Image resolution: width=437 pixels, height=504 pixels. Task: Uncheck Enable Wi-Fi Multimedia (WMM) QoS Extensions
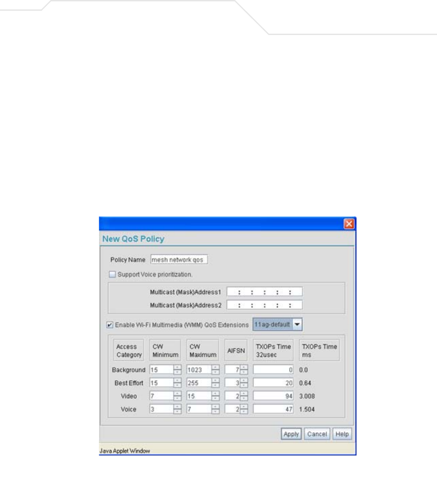coord(110,325)
